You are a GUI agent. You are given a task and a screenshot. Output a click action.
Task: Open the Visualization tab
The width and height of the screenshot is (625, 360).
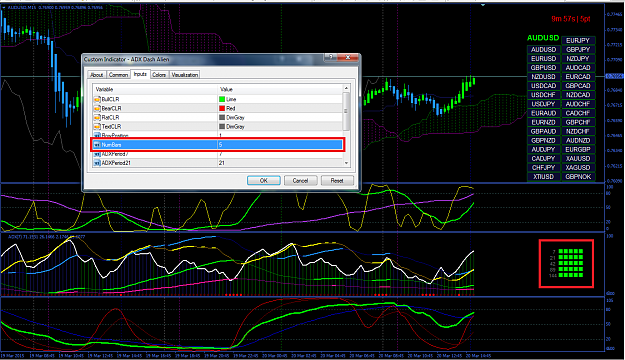click(x=185, y=75)
